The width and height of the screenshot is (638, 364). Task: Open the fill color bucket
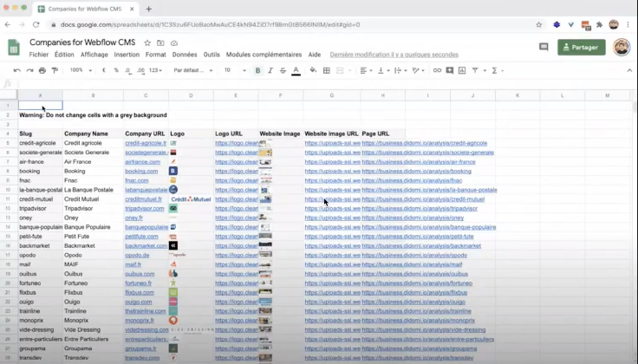click(313, 70)
